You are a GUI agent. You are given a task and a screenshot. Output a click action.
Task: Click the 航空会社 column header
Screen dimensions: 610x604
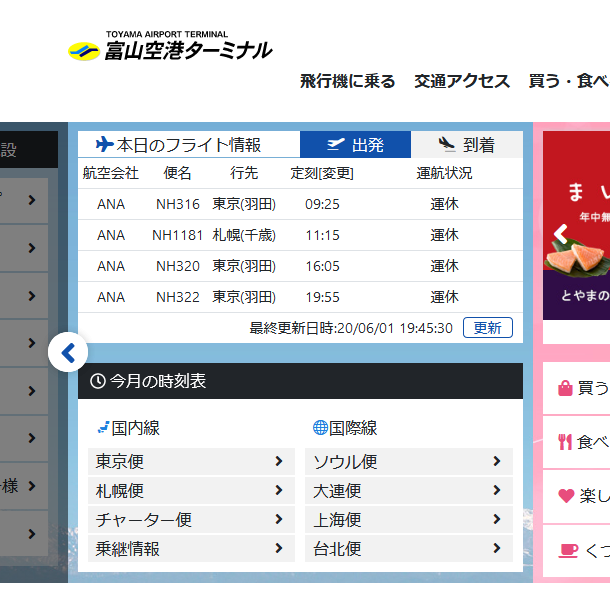111,173
